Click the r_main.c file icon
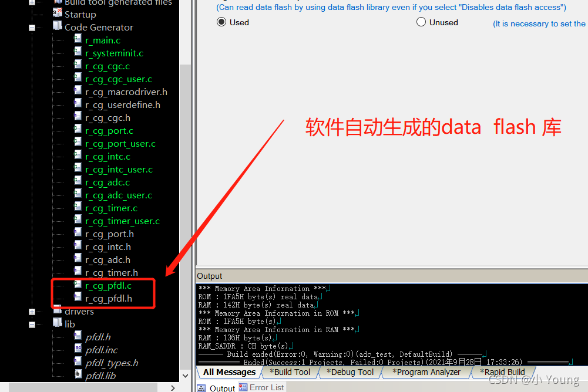The width and height of the screenshot is (588, 392). click(x=78, y=39)
